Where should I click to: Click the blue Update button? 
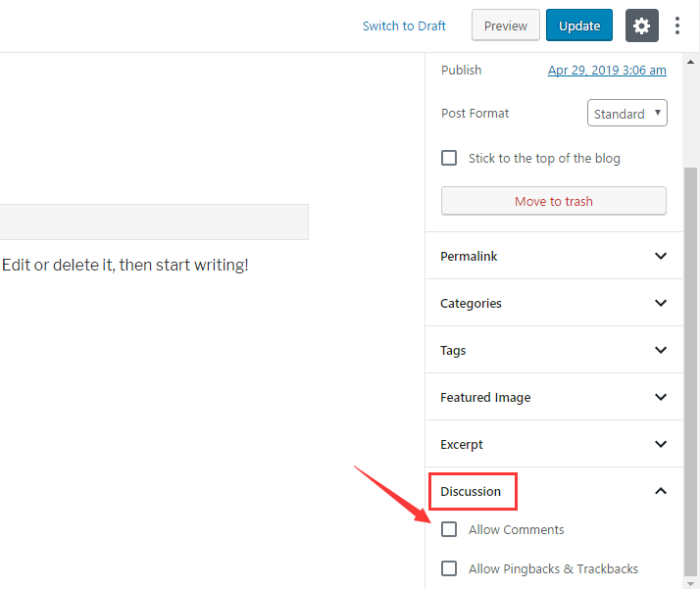pyautogui.click(x=579, y=25)
